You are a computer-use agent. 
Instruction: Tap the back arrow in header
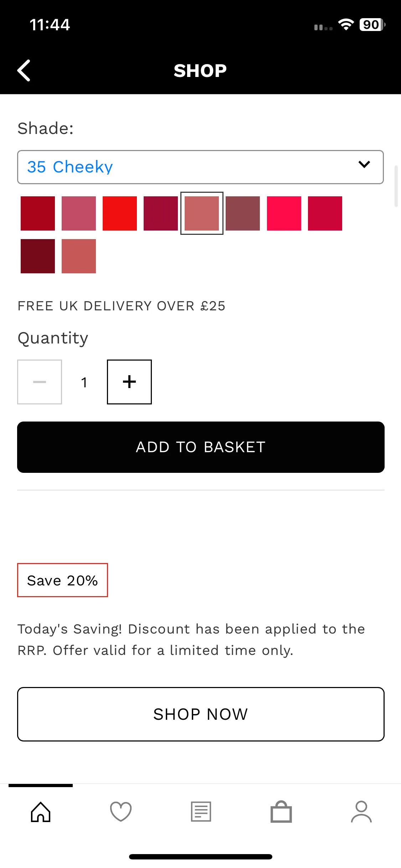pos(24,71)
